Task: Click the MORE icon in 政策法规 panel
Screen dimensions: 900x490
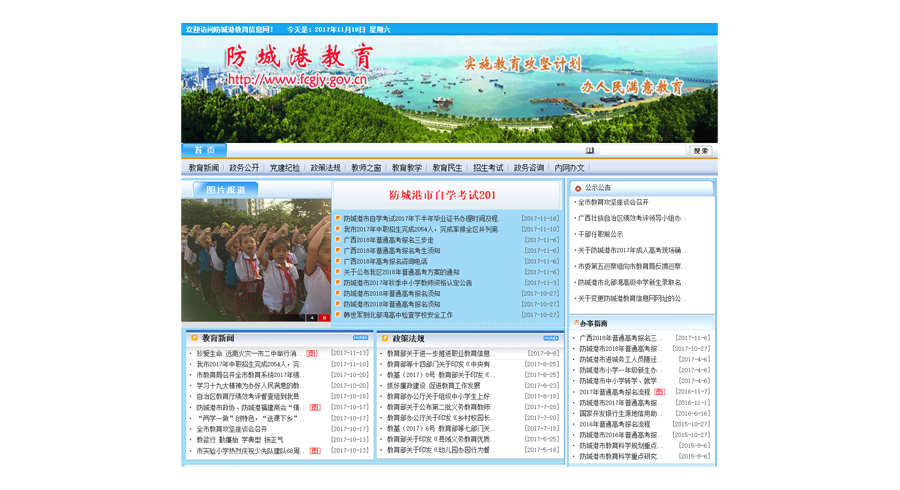Action: pos(550,338)
